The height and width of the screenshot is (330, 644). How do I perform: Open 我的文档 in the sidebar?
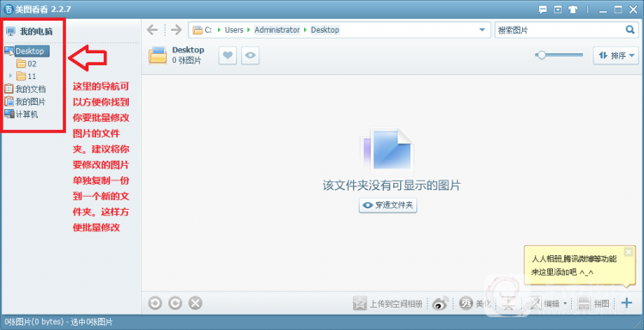(25, 89)
